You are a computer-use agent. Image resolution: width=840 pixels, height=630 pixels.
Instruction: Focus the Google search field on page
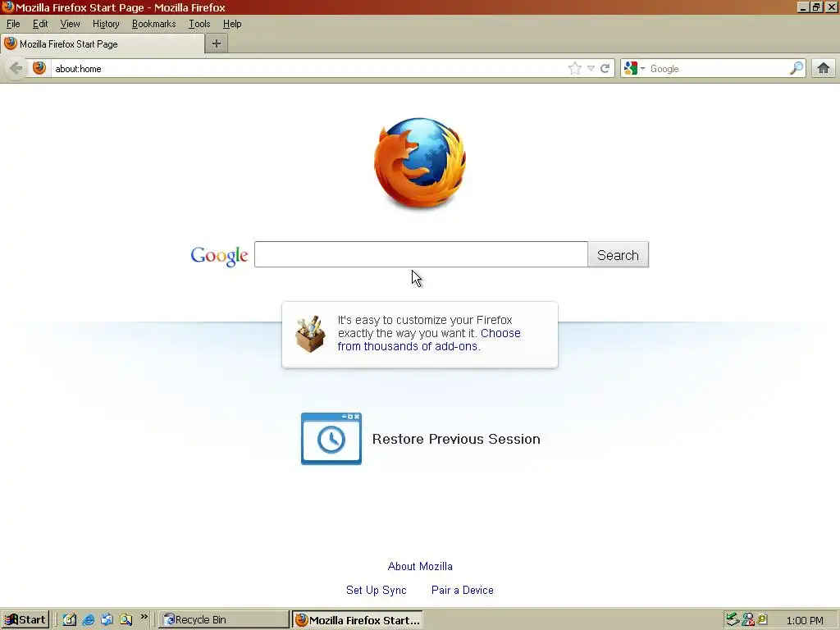pos(421,254)
